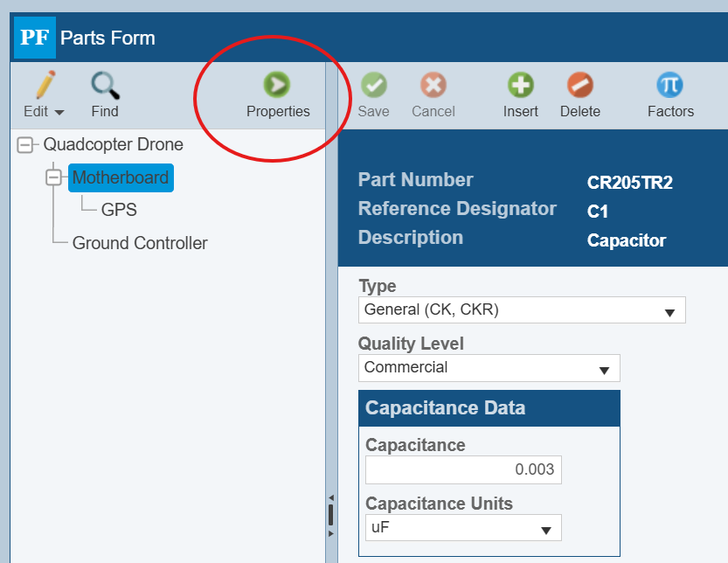Select Motherboard in the tree
728x563 pixels.
120,177
